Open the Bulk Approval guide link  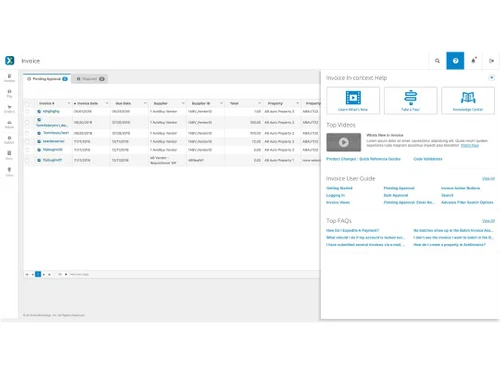click(x=396, y=195)
